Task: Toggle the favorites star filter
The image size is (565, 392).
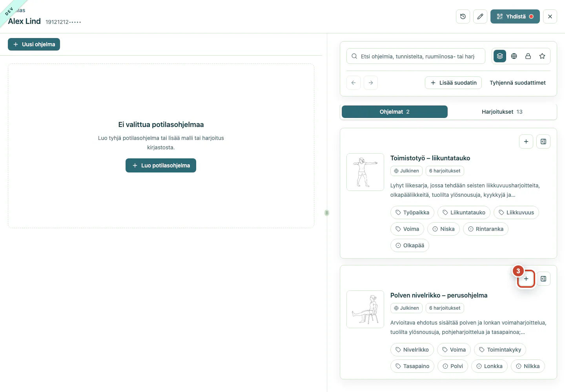Action: [x=542, y=56]
